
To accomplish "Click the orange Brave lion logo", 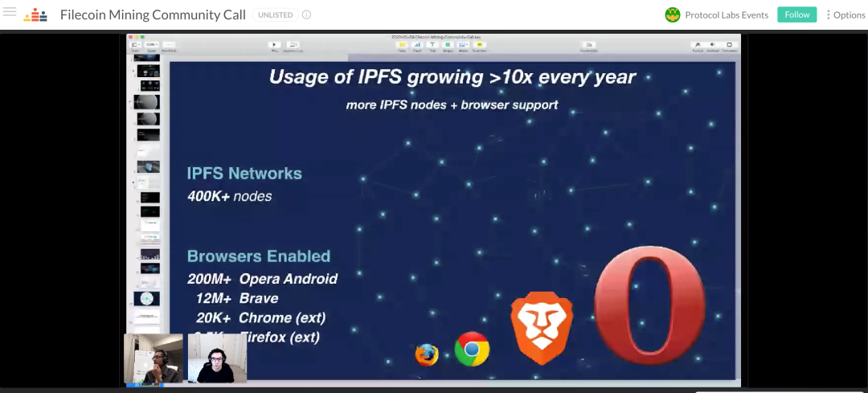I will tap(542, 329).
